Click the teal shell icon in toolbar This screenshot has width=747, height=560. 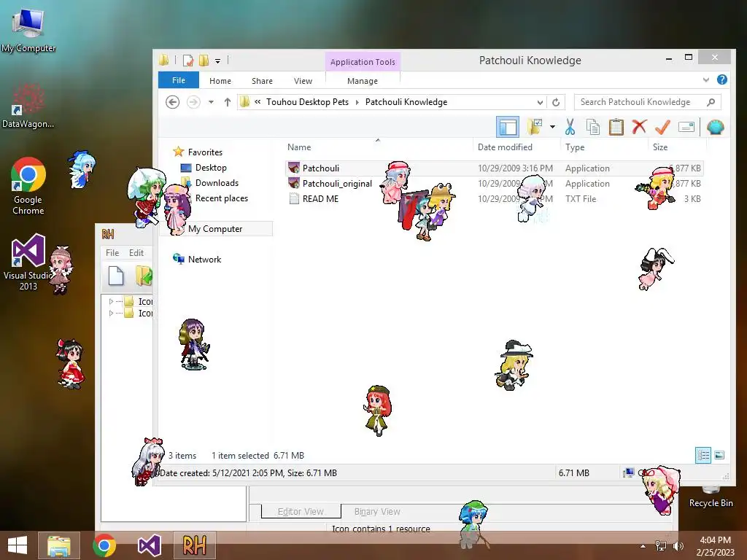(x=715, y=127)
